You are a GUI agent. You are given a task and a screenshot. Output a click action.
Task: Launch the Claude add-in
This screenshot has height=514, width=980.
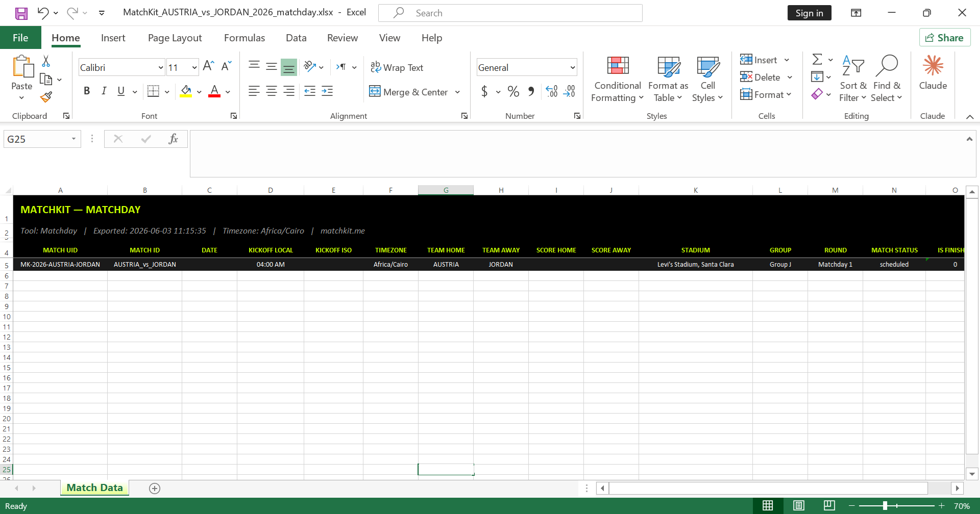tap(933, 73)
